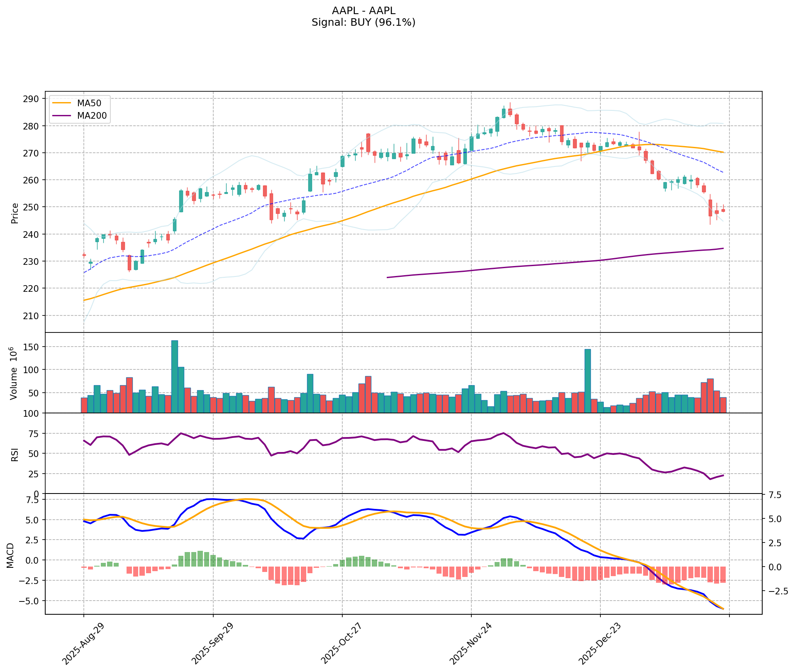This screenshot has width=795, height=672.
Task: Click the Volume axis label
Action: point(14,373)
